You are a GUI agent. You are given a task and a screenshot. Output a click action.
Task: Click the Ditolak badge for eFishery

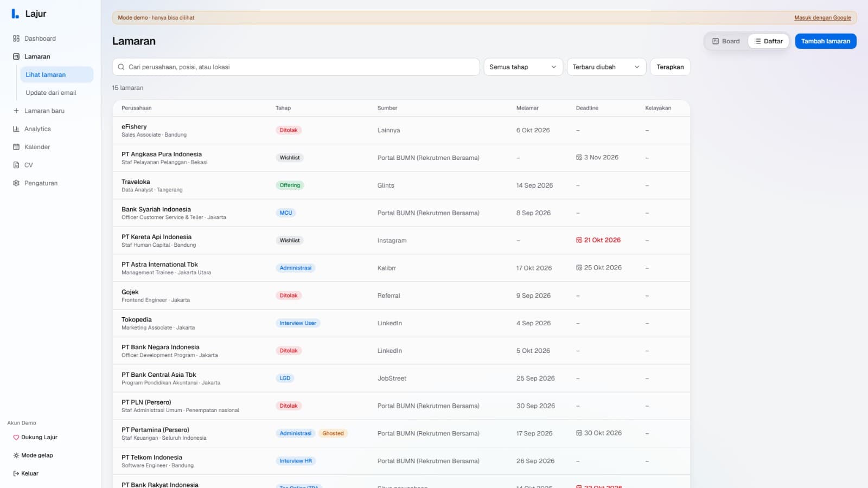(289, 130)
